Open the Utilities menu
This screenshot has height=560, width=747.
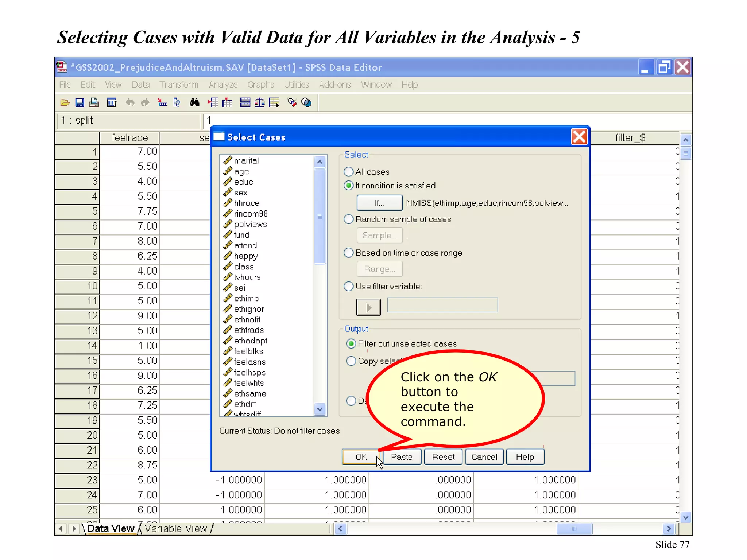tap(296, 85)
